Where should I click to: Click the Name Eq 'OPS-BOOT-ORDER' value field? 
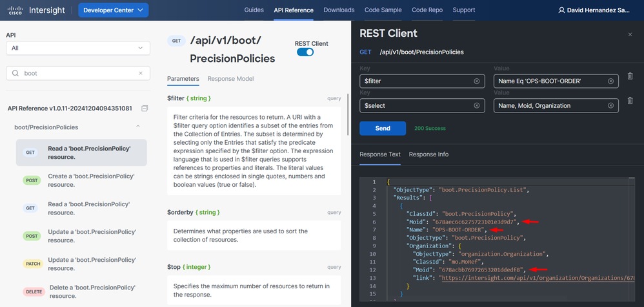click(x=556, y=81)
